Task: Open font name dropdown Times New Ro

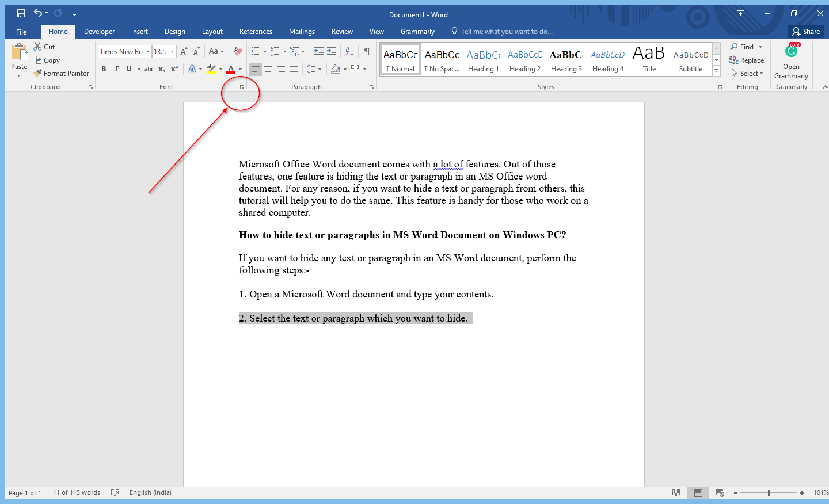Action: tap(147, 52)
